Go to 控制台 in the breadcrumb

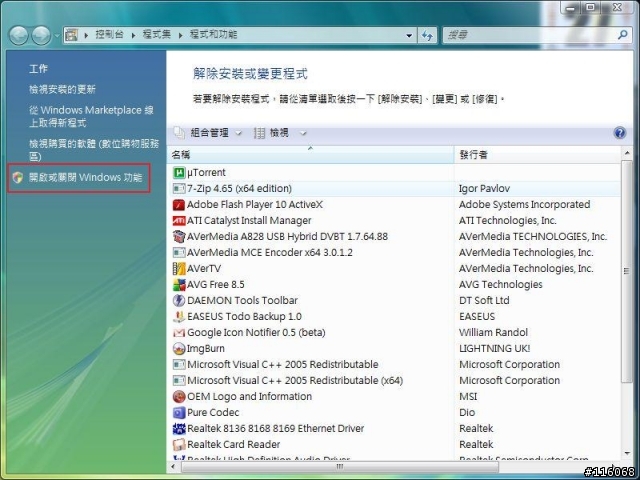109,35
